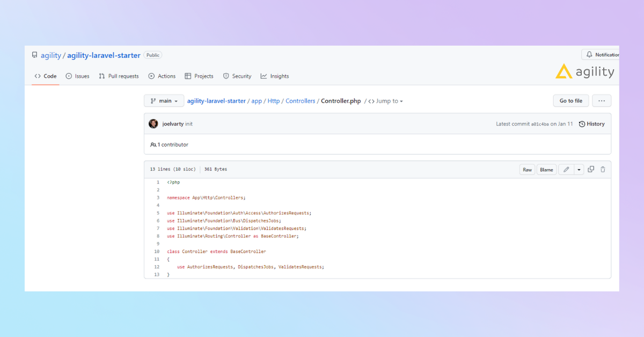Open the Insights tab

[x=275, y=76]
